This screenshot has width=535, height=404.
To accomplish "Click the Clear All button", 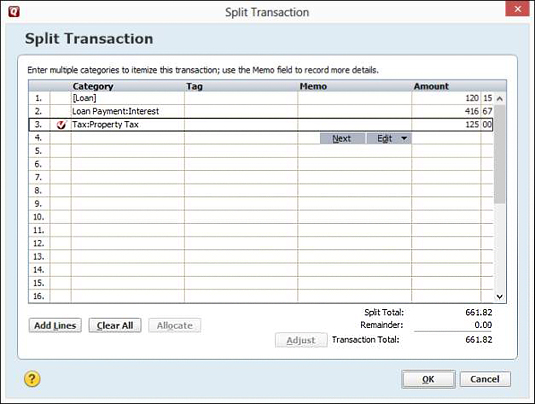I will [x=115, y=325].
